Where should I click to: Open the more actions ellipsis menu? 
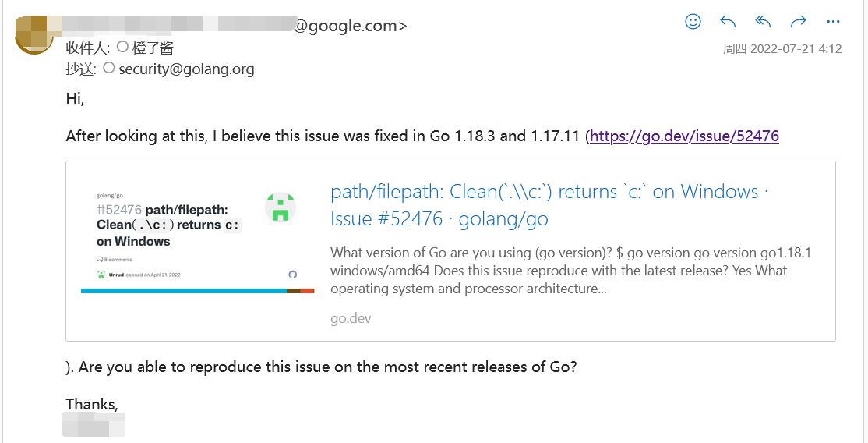tap(833, 22)
